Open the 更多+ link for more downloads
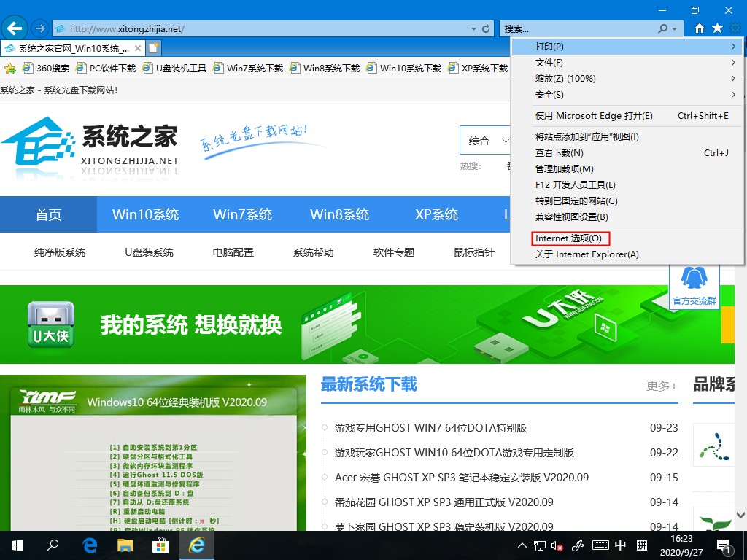 [661, 386]
